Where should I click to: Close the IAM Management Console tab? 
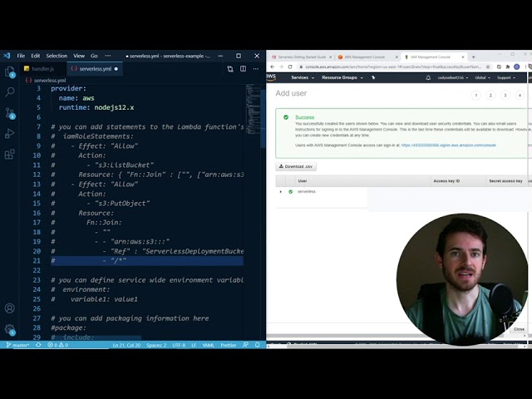click(463, 57)
